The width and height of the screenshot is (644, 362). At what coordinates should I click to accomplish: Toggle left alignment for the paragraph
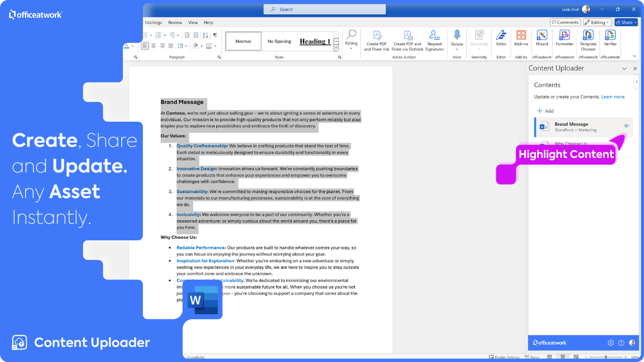145,46
